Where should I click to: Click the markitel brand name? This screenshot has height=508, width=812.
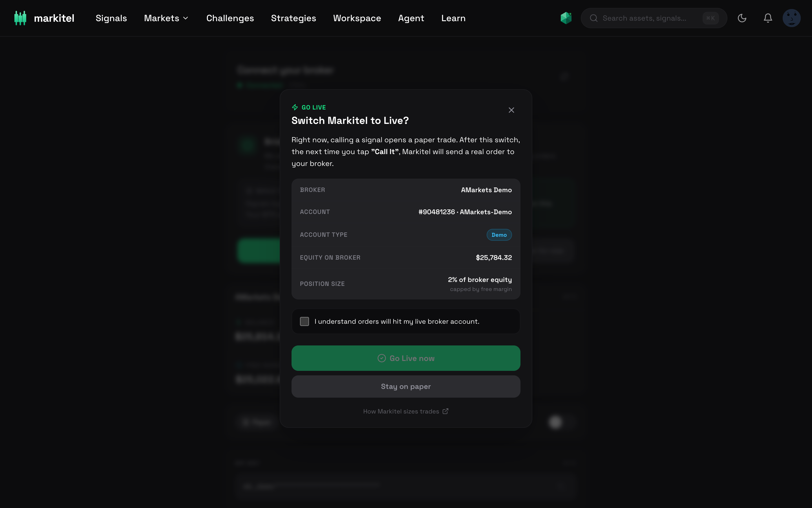[x=54, y=18]
